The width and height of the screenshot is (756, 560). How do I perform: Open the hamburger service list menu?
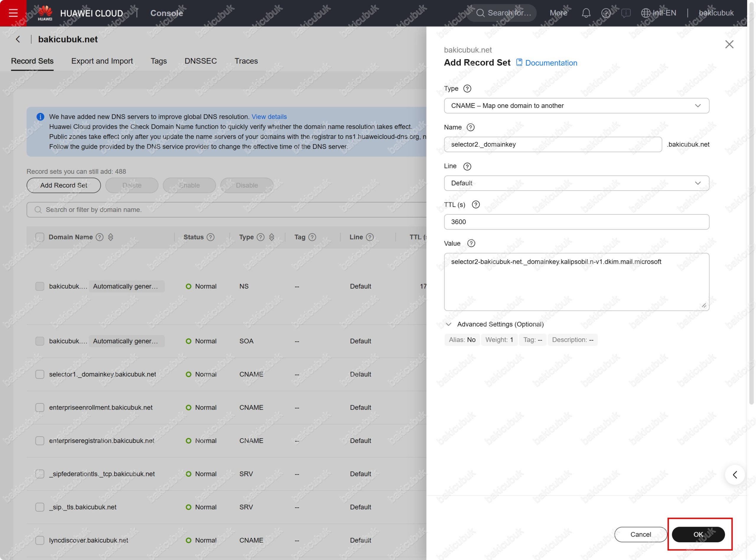[x=13, y=13]
